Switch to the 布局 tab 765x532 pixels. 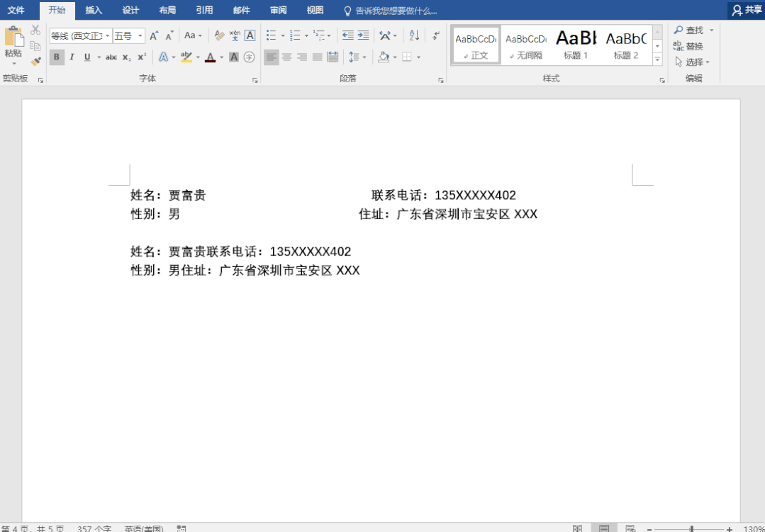click(167, 10)
